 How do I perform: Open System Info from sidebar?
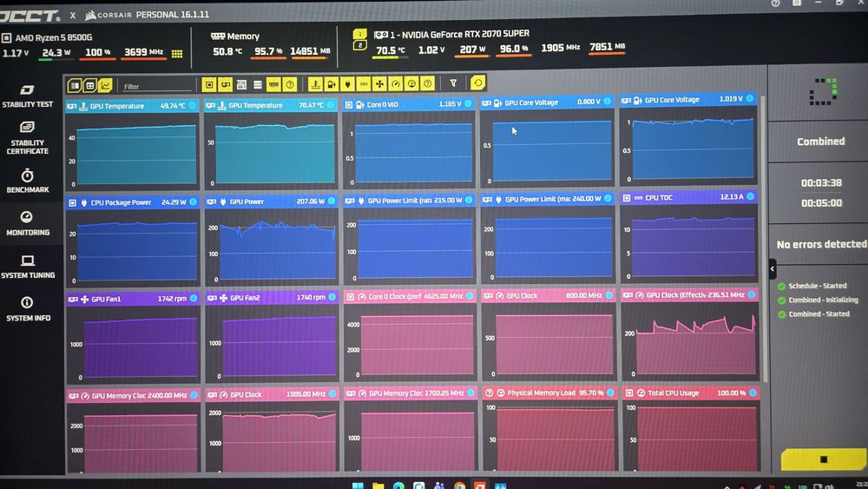28,308
